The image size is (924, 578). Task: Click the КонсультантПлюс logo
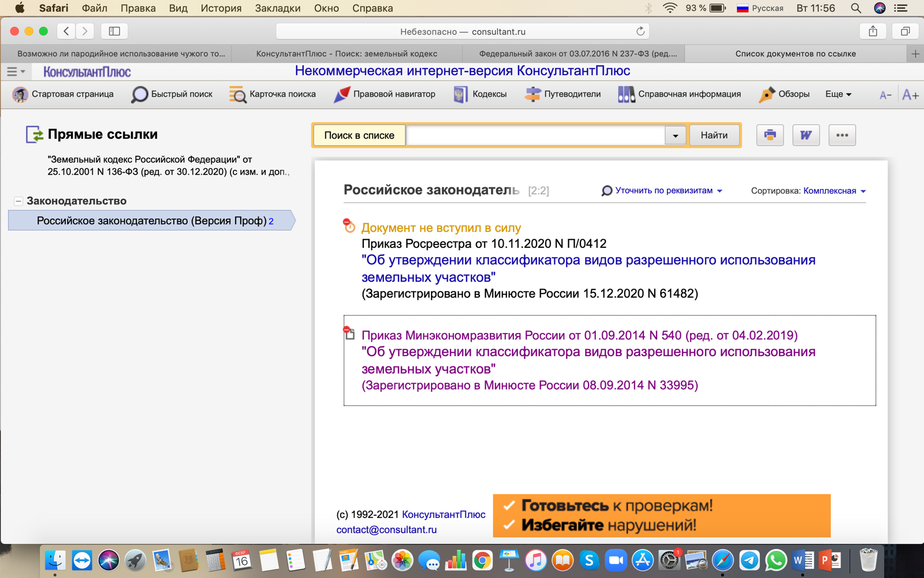87,72
